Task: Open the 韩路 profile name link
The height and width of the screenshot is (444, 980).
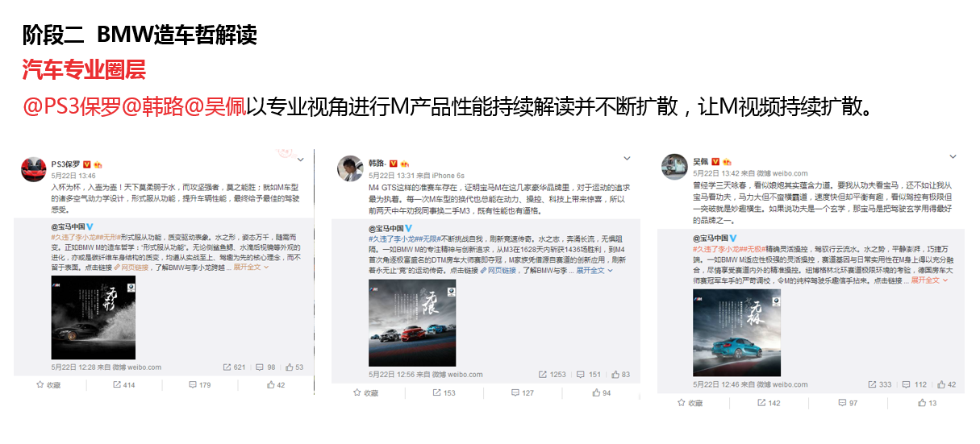Action: (x=377, y=163)
